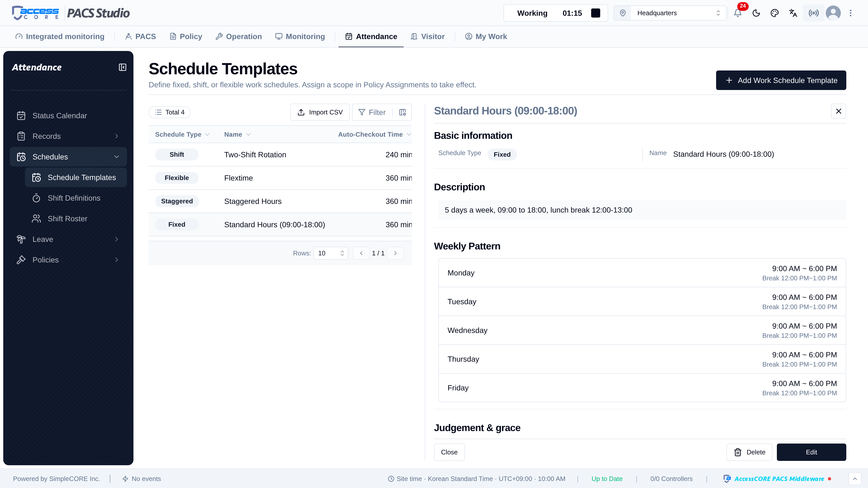Image resolution: width=868 pixels, height=488 pixels.
Task: Select the Two-Shift Rotation row
Action: click(x=280, y=155)
